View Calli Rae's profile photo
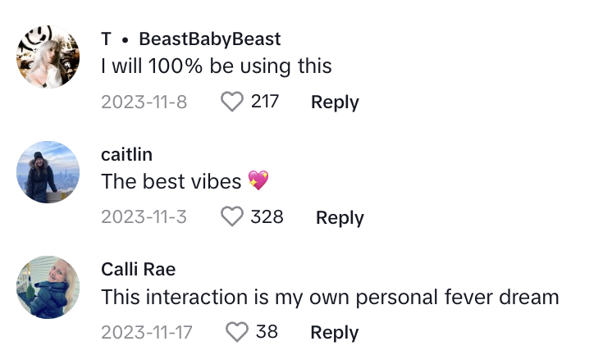Image resolution: width=612 pixels, height=364 pixels. [x=48, y=287]
